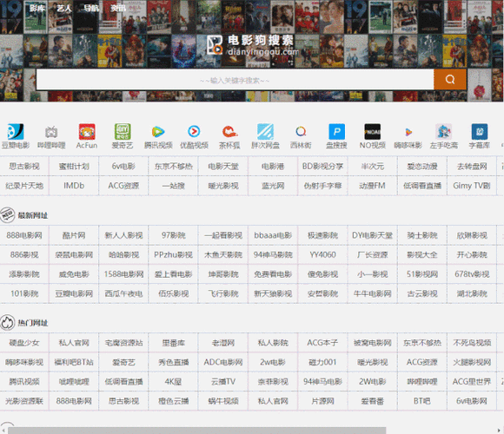Image resolution: width=504 pixels, height=434 pixels.
Task: Open the ADC电影网 link
Action: click(223, 362)
